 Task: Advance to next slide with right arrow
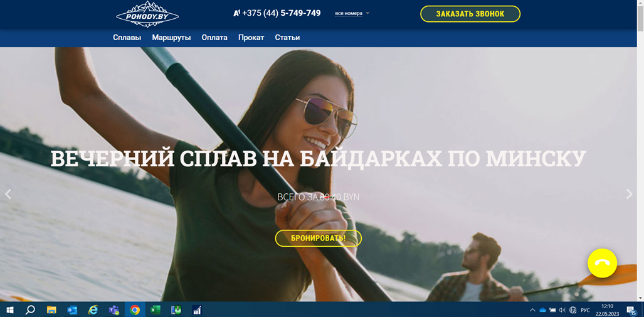coord(629,195)
